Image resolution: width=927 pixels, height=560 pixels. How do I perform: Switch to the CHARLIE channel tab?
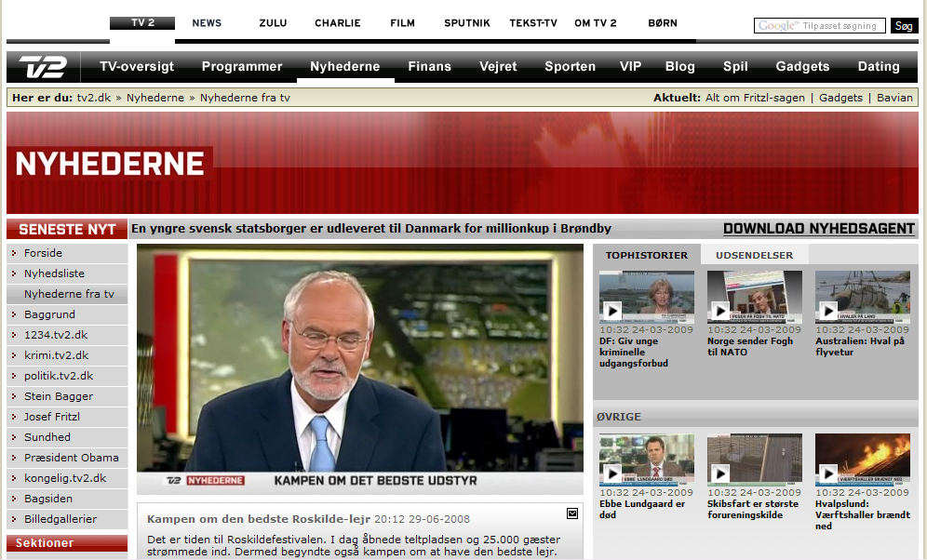tap(337, 23)
